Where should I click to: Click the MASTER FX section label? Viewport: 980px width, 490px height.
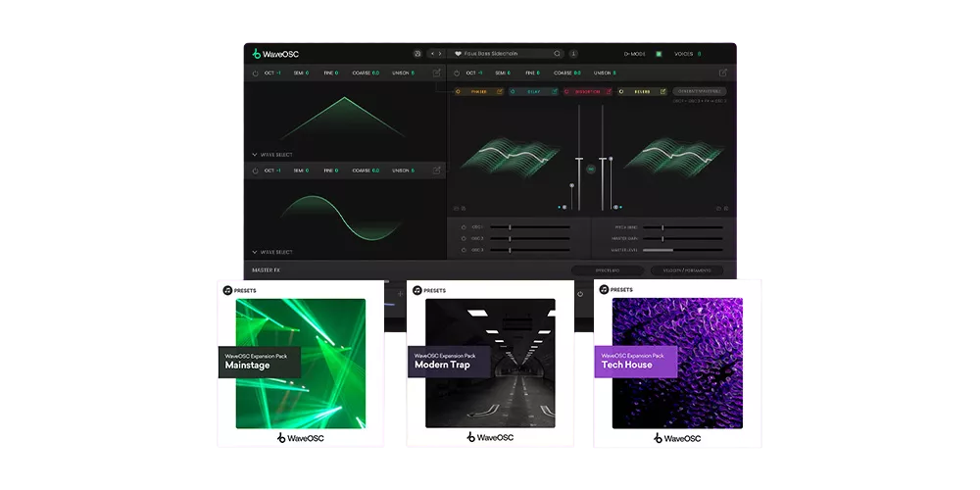(x=267, y=270)
